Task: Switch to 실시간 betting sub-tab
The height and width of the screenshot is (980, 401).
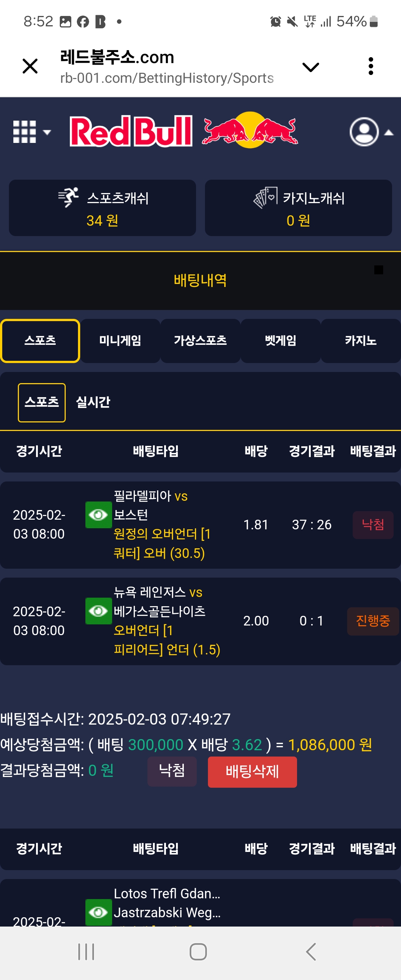Action: click(93, 402)
